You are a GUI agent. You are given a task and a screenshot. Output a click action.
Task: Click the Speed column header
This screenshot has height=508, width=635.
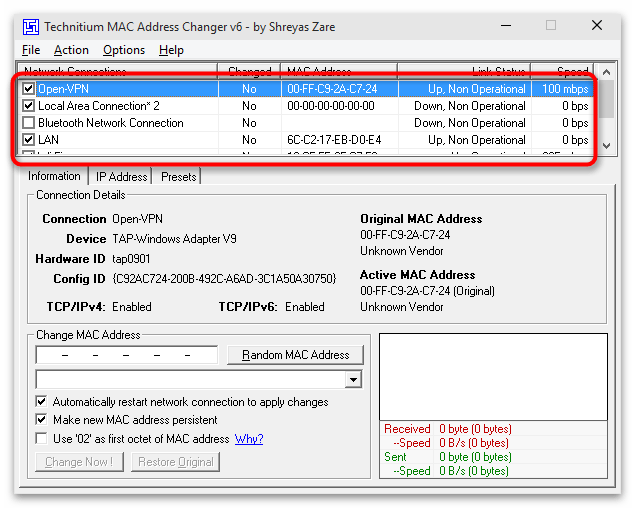pyautogui.click(x=563, y=71)
